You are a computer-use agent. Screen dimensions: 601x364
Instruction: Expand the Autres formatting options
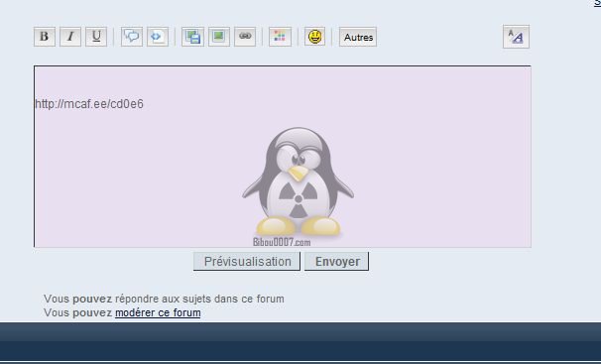[358, 37]
